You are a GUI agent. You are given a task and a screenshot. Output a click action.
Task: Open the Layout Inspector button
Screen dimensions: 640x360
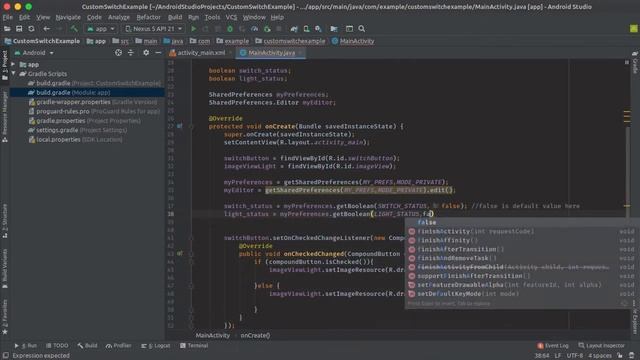coord(601,346)
